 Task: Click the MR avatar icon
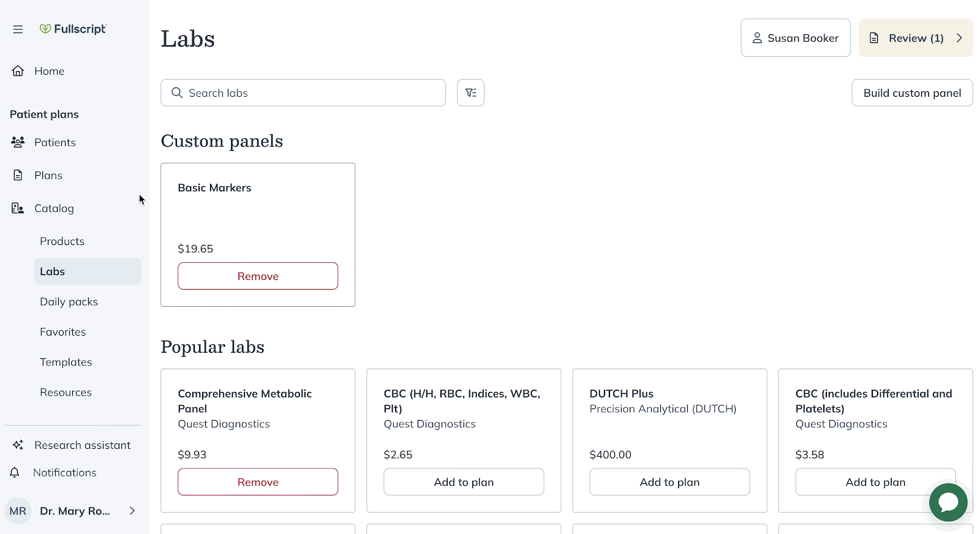pyautogui.click(x=18, y=511)
